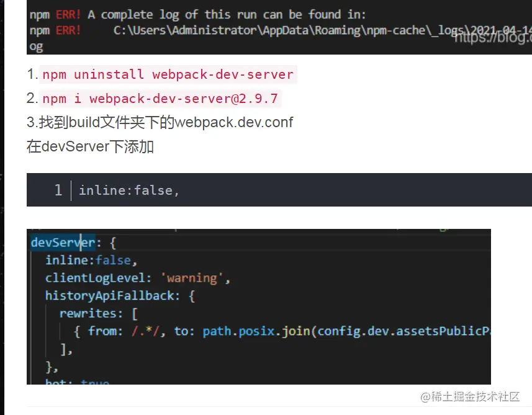Viewport: 532px width, 415px height.
Task: Click the 'inline:false,' code block line
Action: (129, 190)
